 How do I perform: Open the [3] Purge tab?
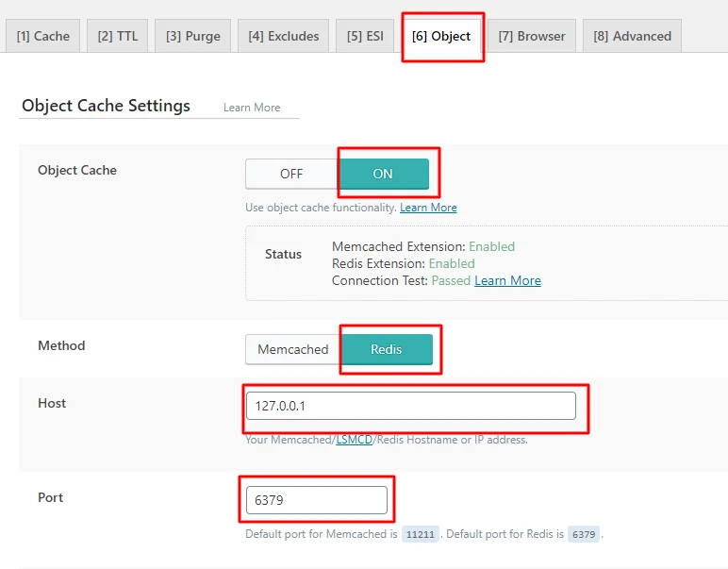(192, 36)
